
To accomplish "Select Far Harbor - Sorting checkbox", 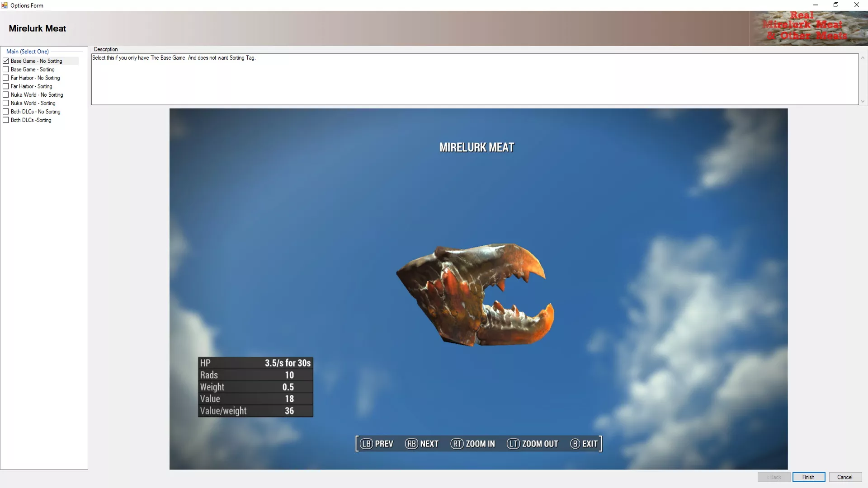I will point(6,86).
